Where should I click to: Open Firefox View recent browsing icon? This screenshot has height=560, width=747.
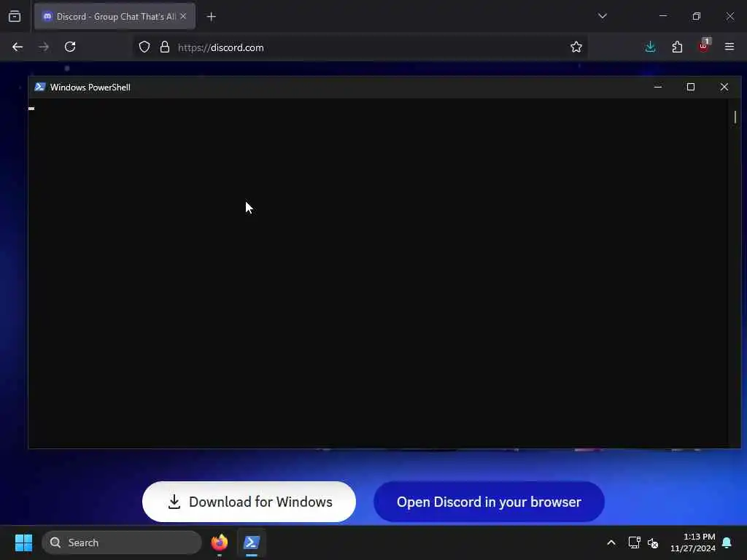coord(15,17)
